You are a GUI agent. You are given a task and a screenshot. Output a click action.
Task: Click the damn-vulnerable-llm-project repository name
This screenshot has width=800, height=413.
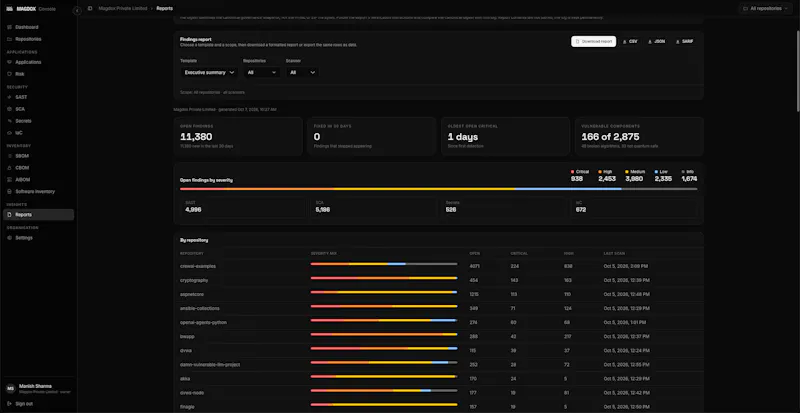(x=210, y=365)
